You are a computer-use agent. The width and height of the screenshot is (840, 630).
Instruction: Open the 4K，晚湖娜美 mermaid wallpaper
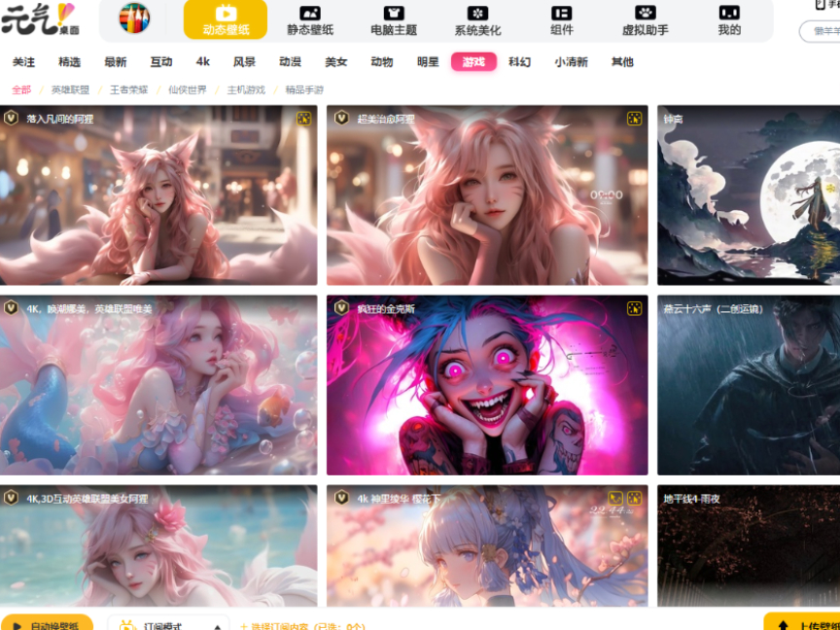158,385
